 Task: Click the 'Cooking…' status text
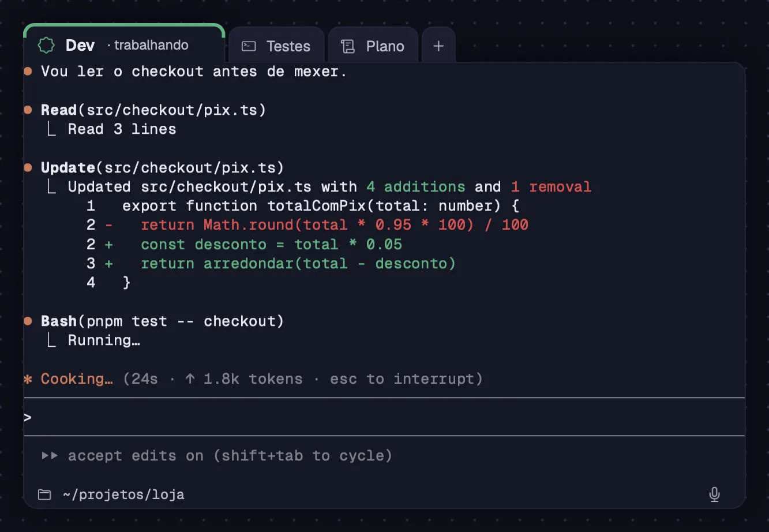[x=77, y=379]
